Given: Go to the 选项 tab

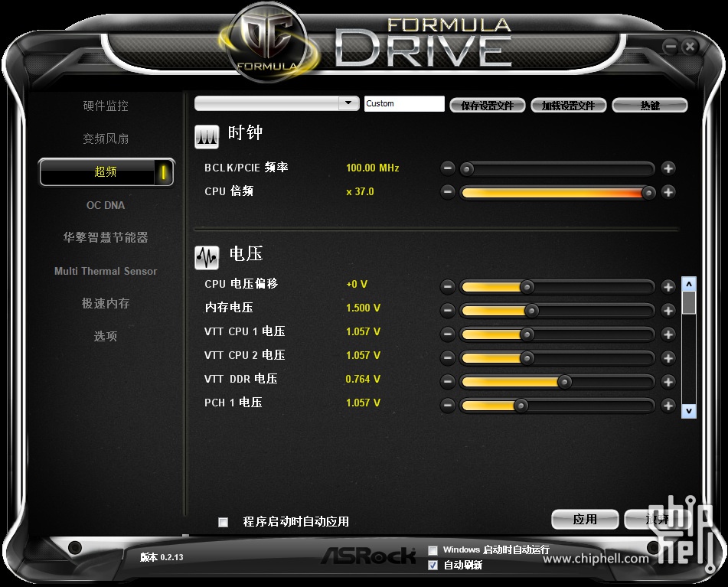Looking at the screenshot, I should (106, 336).
